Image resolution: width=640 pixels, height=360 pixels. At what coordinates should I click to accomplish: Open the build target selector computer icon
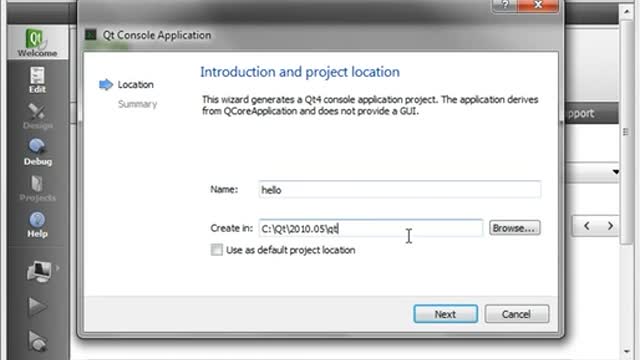coord(39,271)
